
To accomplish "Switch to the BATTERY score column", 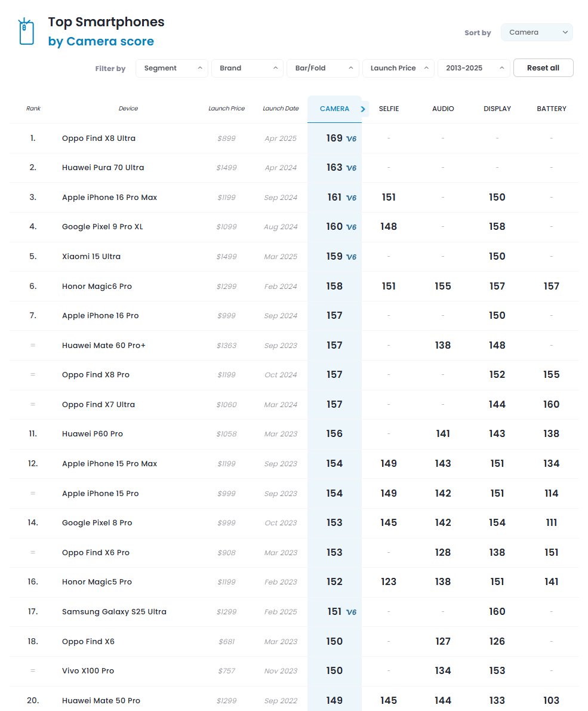I will point(551,109).
